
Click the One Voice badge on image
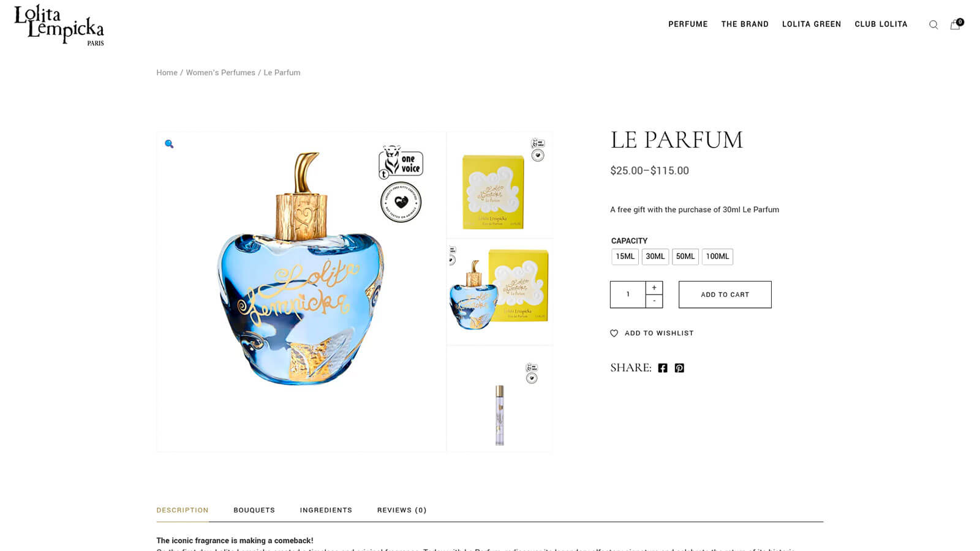click(x=401, y=162)
